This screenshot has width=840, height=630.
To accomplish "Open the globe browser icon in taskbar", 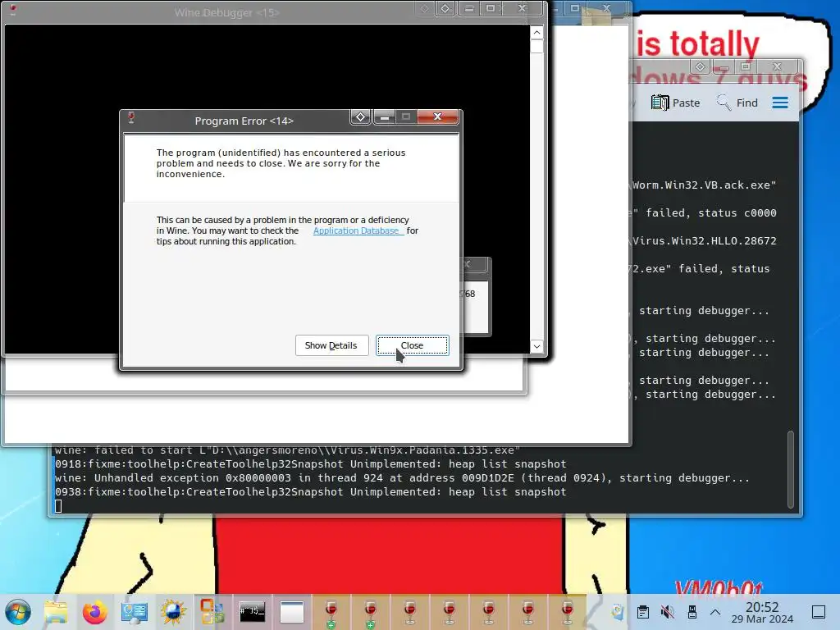I will (173, 612).
